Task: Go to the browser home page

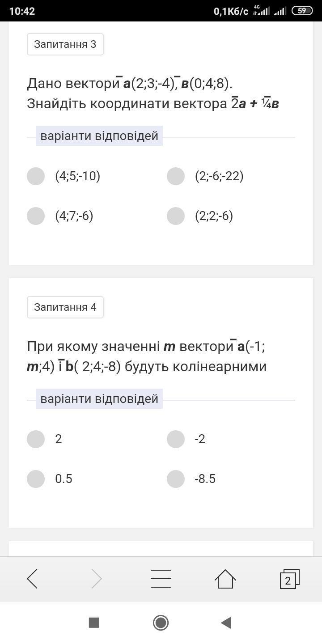Action: coord(225,579)
